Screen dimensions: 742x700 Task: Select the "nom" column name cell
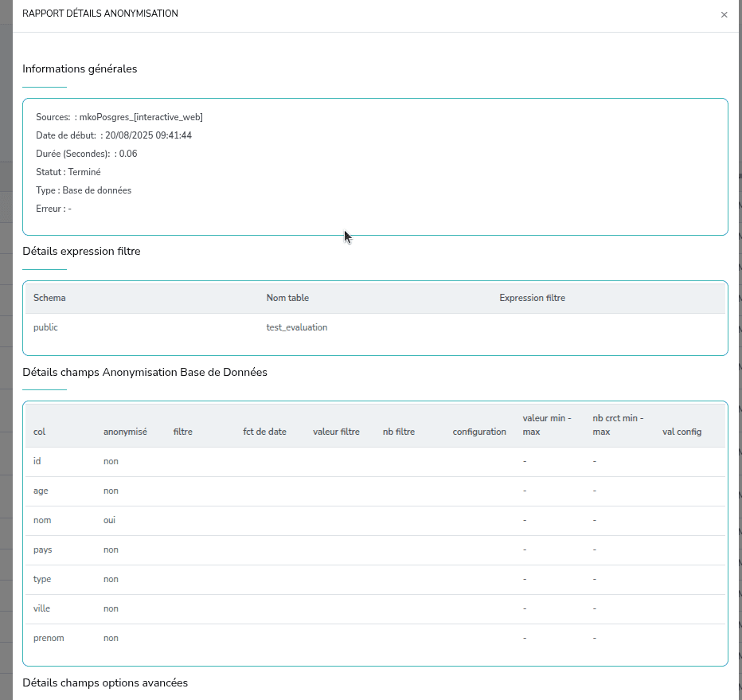42,520
